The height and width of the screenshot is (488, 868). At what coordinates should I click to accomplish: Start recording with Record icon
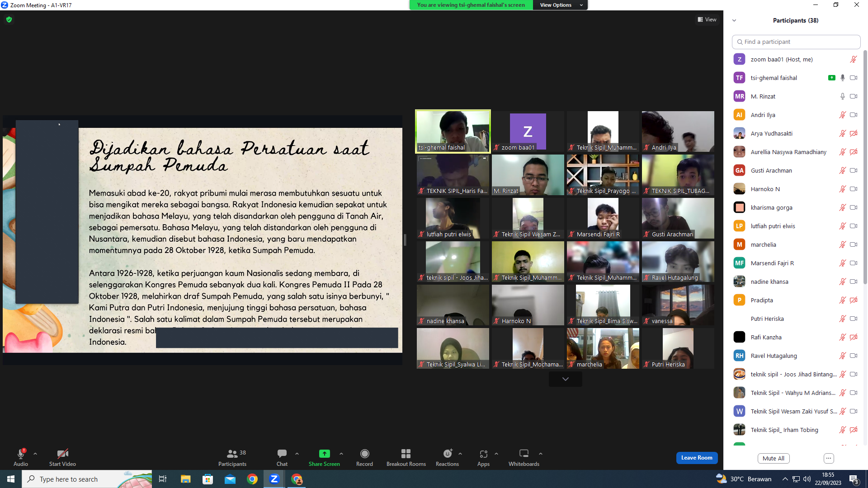[364, 454]
